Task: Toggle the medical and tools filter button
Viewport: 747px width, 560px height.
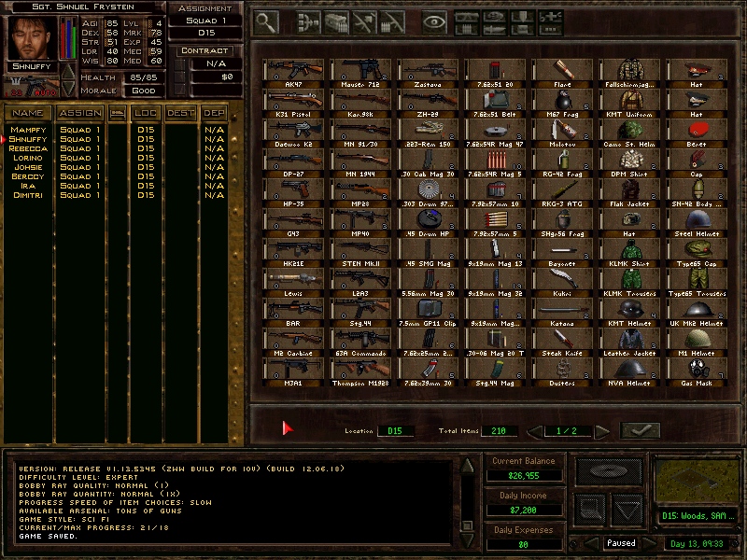Action: coord(551,17)
